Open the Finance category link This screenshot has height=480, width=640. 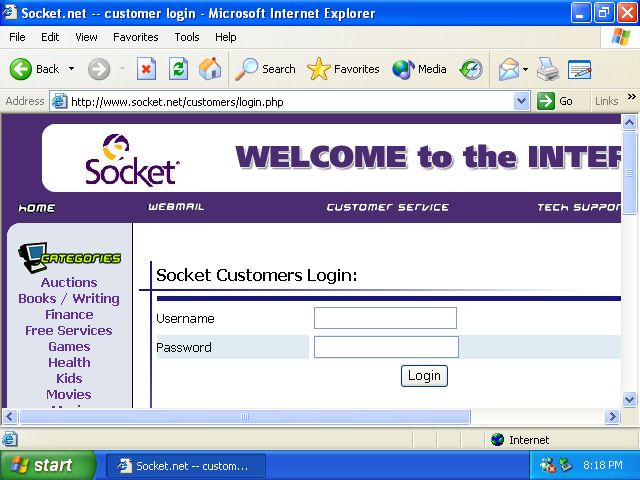[69, 315]
